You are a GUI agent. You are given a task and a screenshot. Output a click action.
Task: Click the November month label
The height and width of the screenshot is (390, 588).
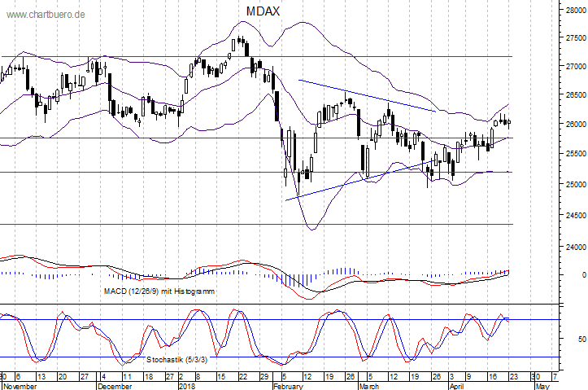(x=20, y=386)
